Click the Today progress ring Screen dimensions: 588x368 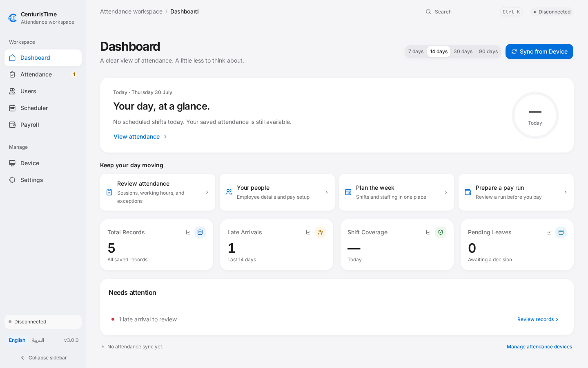(535, 115)
